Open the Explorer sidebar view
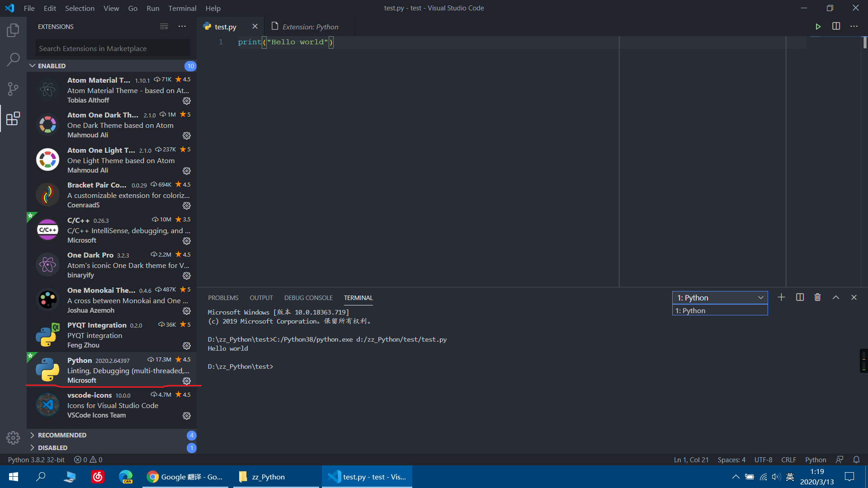868x488 pixels. tap(13, 30)
